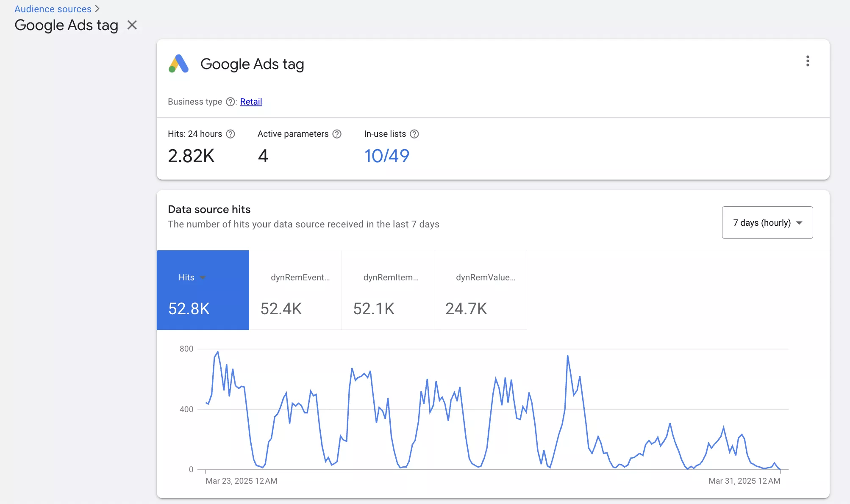Click the breadcrumb chevron after Audience sources
Viewport: 850px width, 504px height.
click(97, 9)
